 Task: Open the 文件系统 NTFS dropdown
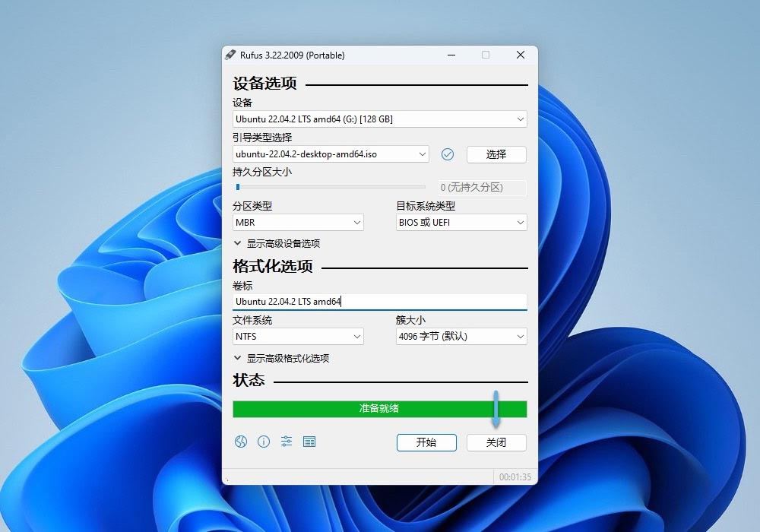pyautogui.click(x=298, y=337)
